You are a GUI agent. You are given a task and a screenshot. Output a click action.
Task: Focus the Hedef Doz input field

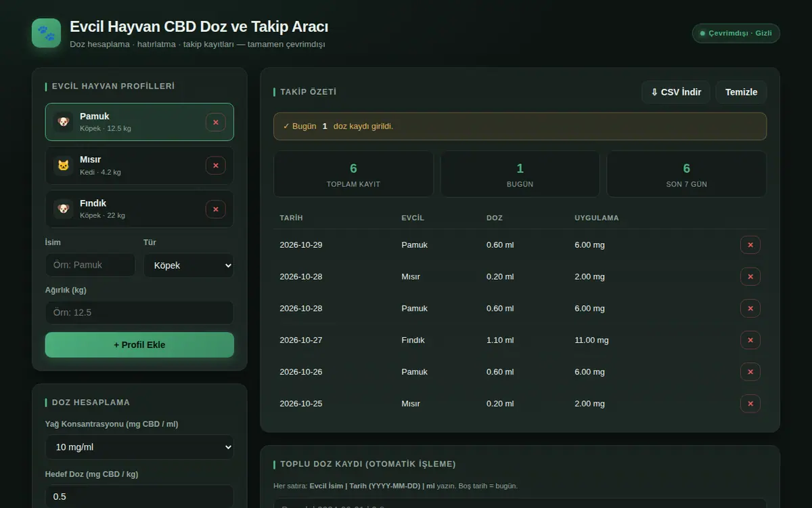click(139, 496)
